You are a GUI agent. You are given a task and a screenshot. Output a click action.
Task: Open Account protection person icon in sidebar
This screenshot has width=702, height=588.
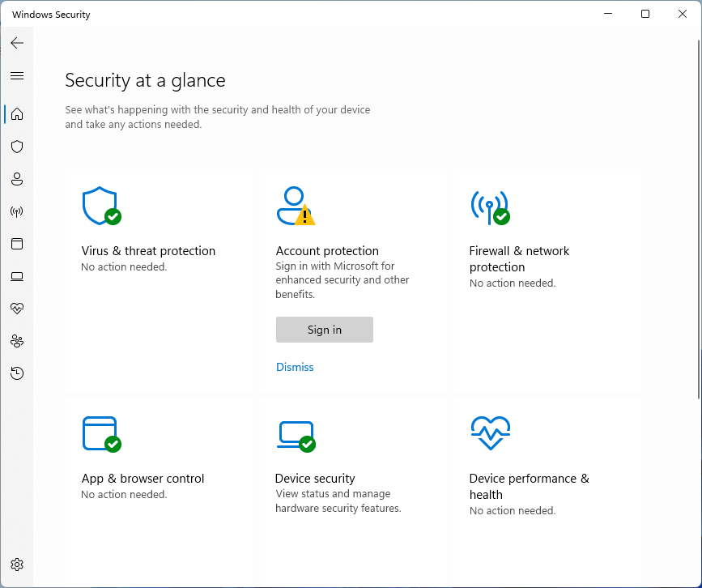17,179
